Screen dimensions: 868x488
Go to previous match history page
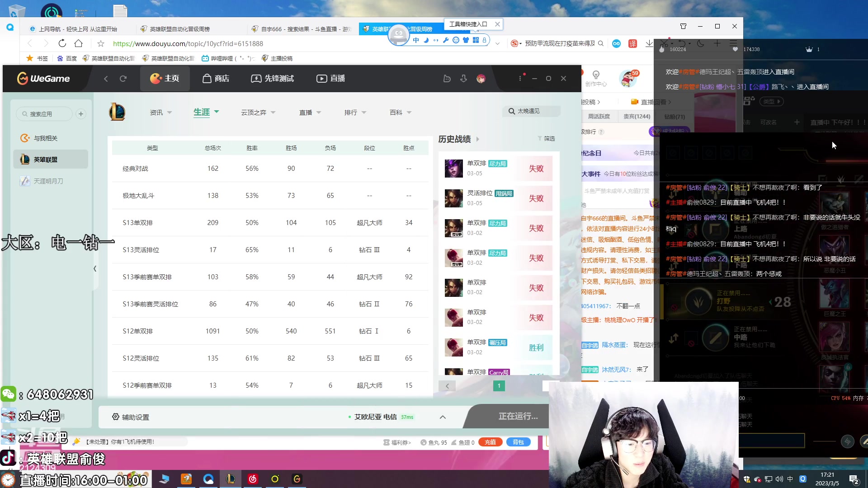pyautogui.click(x=447, y=386)
